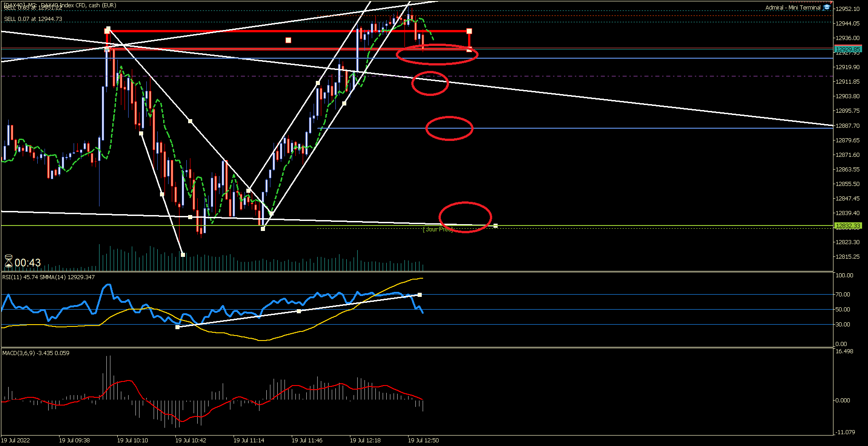868x446 pixels.
Task: Click the Jour Prec line label
Action: (x=437, y=230)
